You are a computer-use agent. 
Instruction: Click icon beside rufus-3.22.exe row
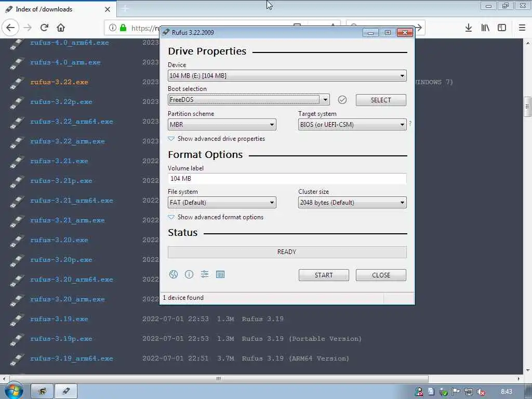[17, 83]
